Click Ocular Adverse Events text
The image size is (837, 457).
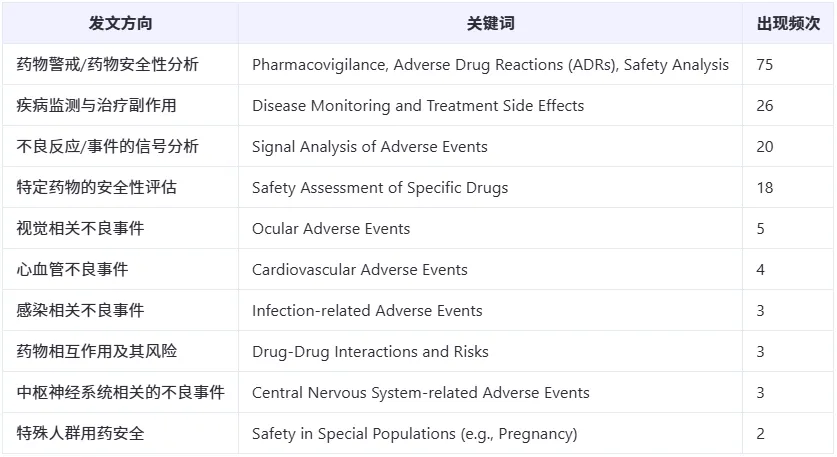tap(331, 228)
